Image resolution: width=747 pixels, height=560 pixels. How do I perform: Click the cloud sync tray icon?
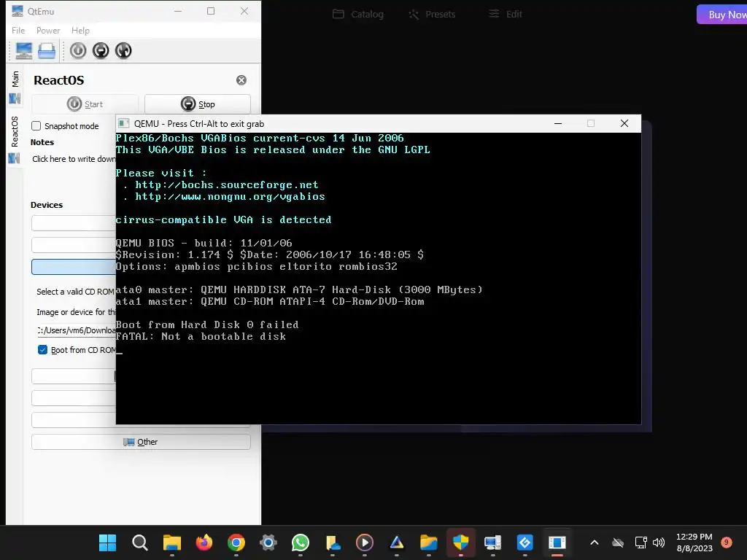coord(618,542)
